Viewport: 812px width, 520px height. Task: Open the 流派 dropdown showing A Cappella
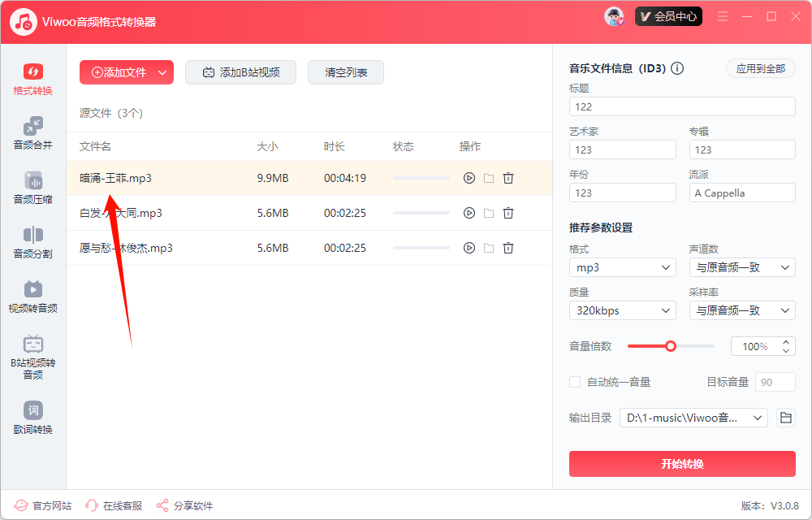pyautogui.click(x=741, y=193)
